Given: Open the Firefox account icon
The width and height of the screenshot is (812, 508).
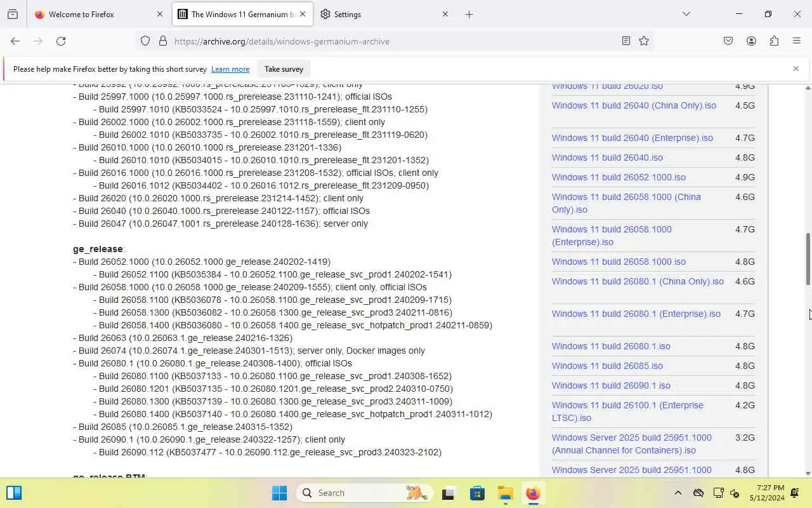Looking at the screenshot, I should pos(751,41).
